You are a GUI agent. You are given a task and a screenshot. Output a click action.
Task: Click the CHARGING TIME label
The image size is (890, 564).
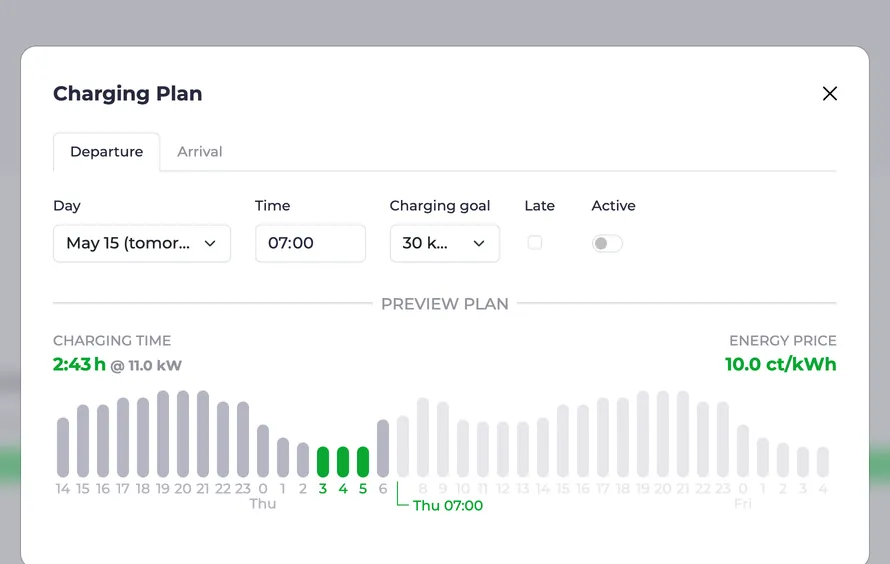[x=112, y=340]
